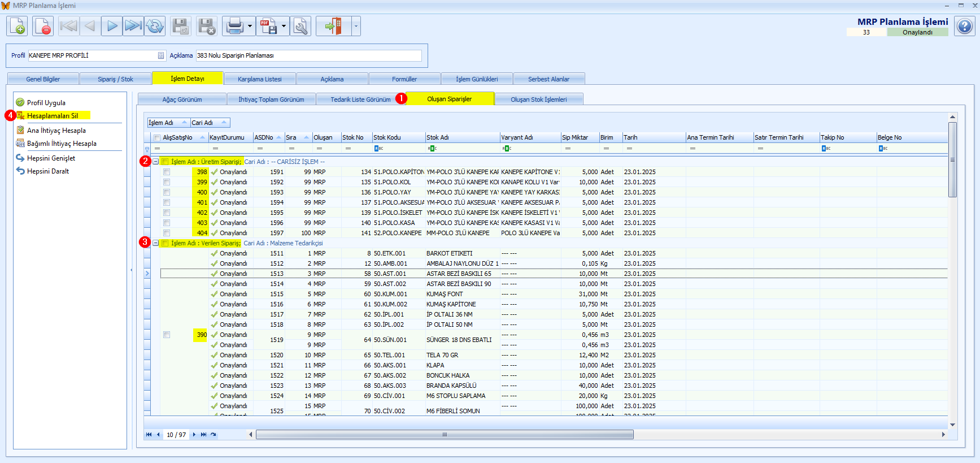
Task: Open the PDF export dropdown arrow
Action: tap(284, 26)
